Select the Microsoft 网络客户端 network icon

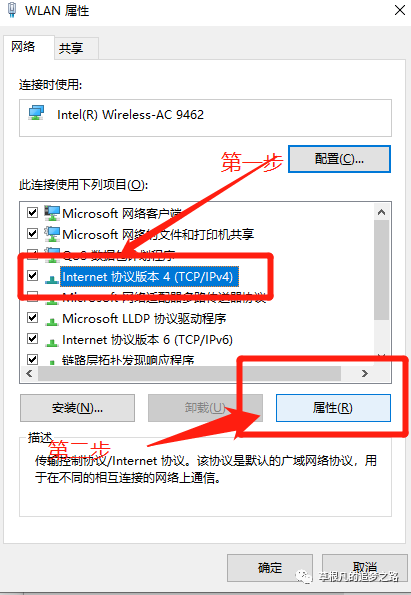[x=52, y=213]
